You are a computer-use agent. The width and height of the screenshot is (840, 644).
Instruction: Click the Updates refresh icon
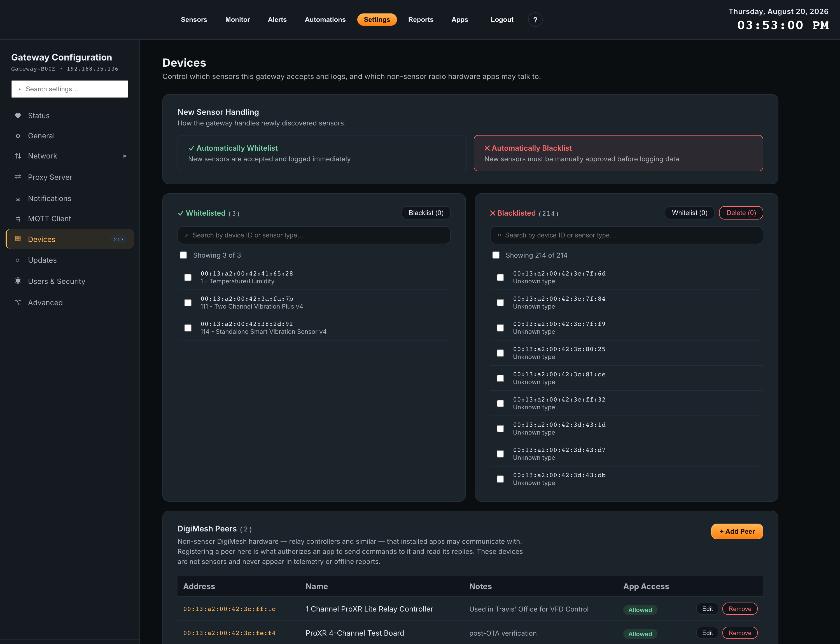pos(18,260)
